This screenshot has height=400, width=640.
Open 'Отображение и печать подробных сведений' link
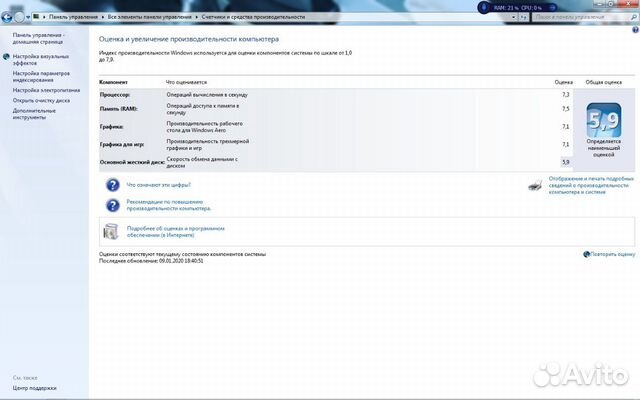[x=591, y=185]
